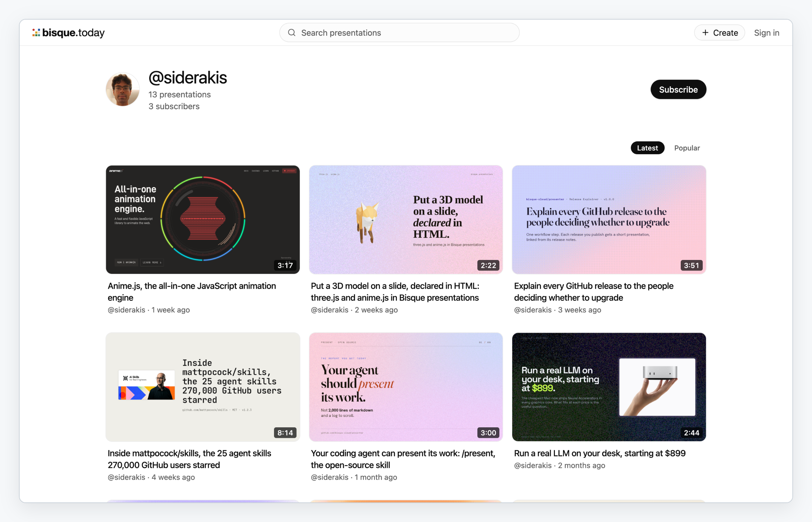Click the 3 subscribers count
The width and height of the screenshot is (812, 522).
(x=174, y=106)
